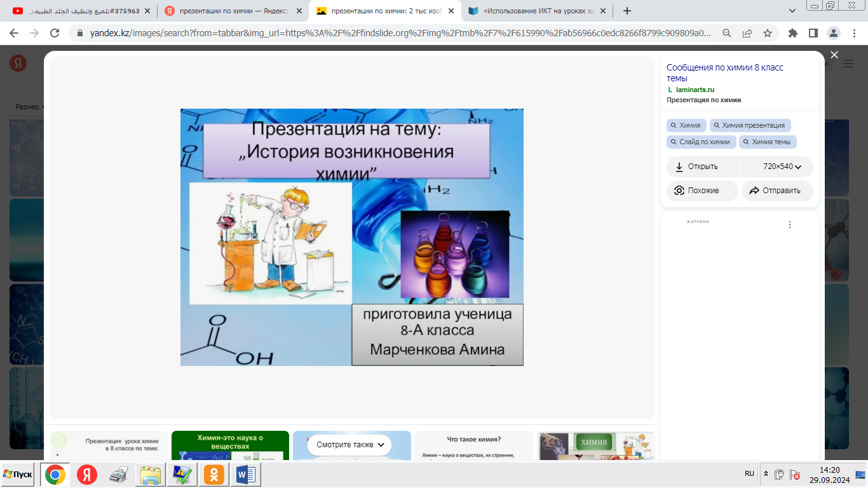Launch Google Chrome from the taskbar
This screenshot has height=488, width=868.
pyautogui.click(x=55, y=475)
